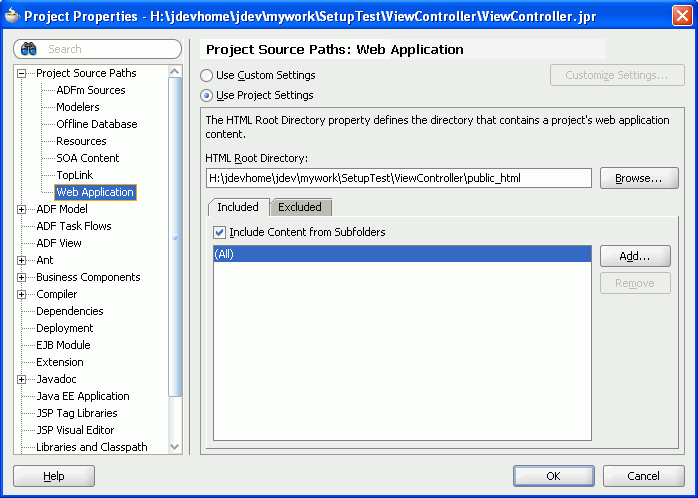Click the tree vertical scrollbar thumb
Screen dimensions: 698x498
pos(174,237)
